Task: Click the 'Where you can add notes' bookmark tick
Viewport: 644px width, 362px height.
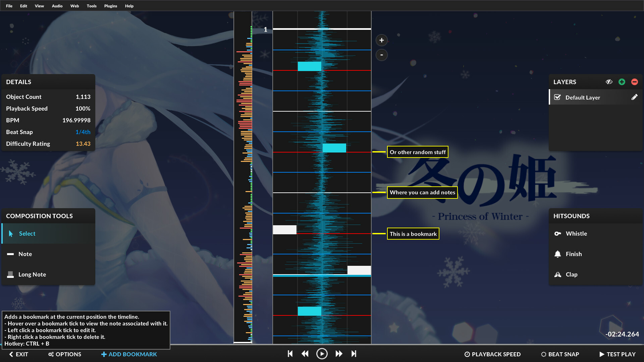Action: (x=379, y=192)
